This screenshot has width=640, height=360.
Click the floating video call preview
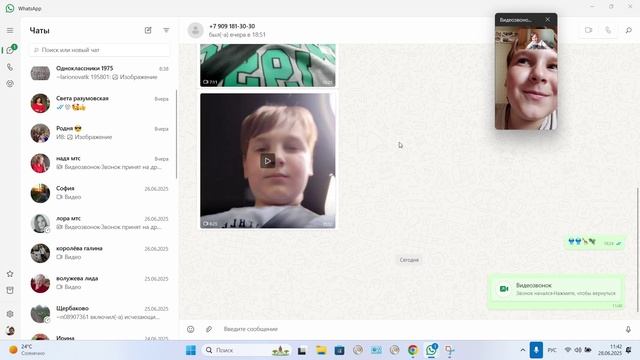(526, 78)
